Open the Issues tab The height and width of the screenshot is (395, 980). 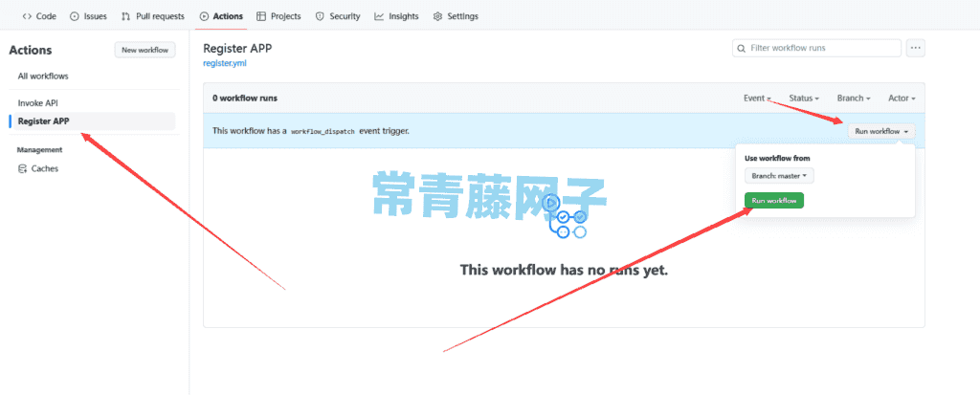(x=88, y=16)
